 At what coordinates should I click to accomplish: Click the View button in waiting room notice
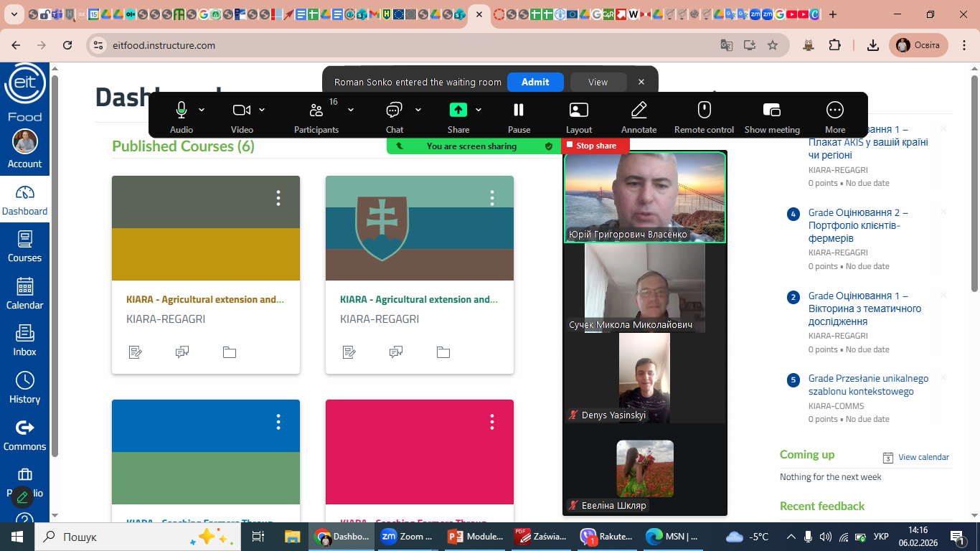598,82
